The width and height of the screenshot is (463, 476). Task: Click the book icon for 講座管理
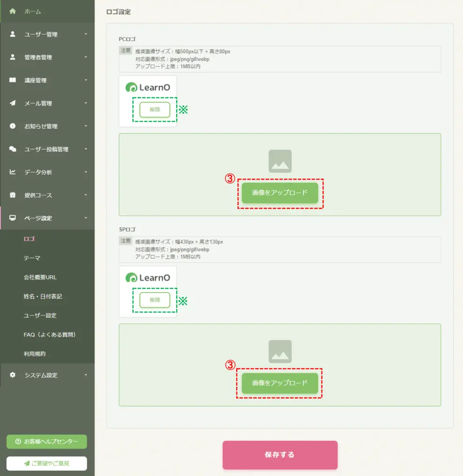pyautogui.click(x=13, y=80)
